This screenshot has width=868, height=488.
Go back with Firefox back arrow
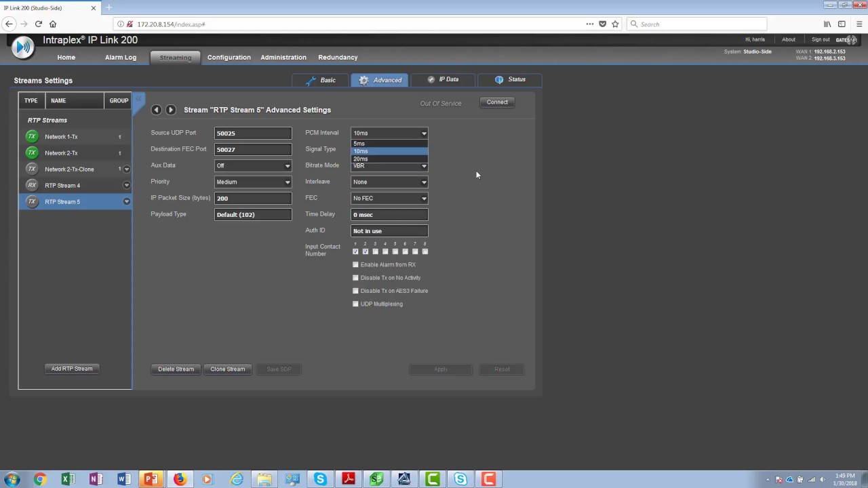coord(9,24)
